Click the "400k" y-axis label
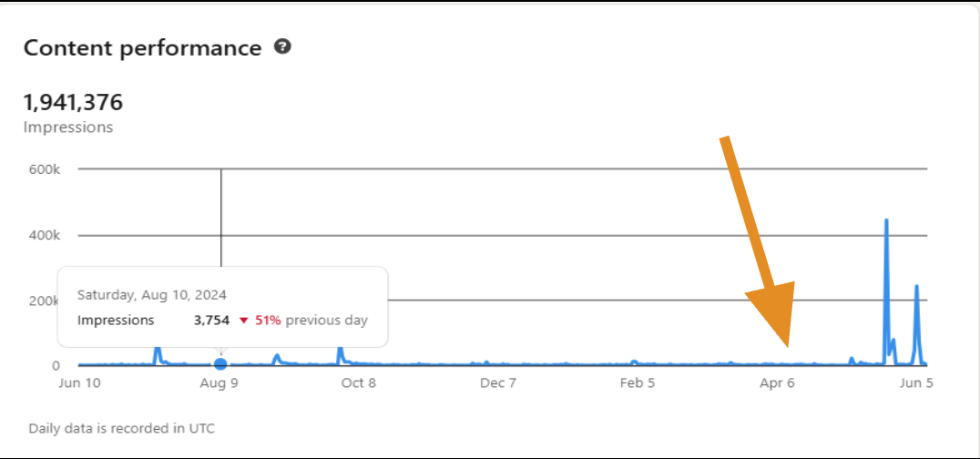Image resolution: width=980 pixels, height=459 pixels. 44,235
